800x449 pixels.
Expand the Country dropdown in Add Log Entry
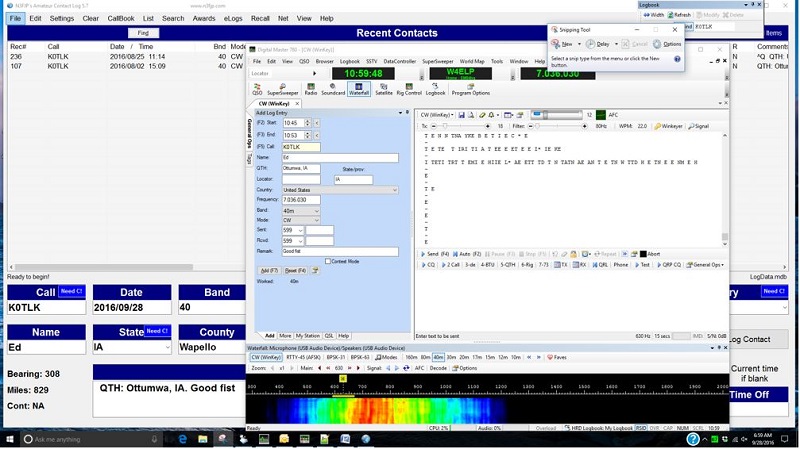pyautogui.click(x=394, y=190)
